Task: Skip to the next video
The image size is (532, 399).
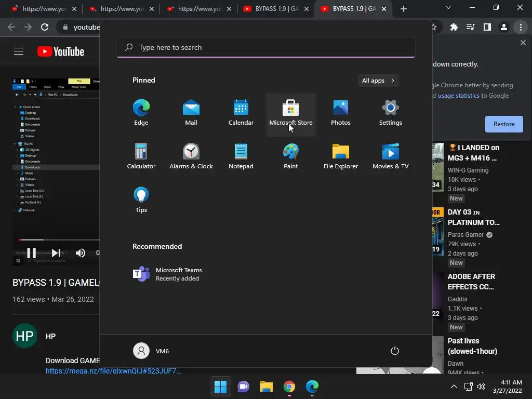Action: point(56,253)
